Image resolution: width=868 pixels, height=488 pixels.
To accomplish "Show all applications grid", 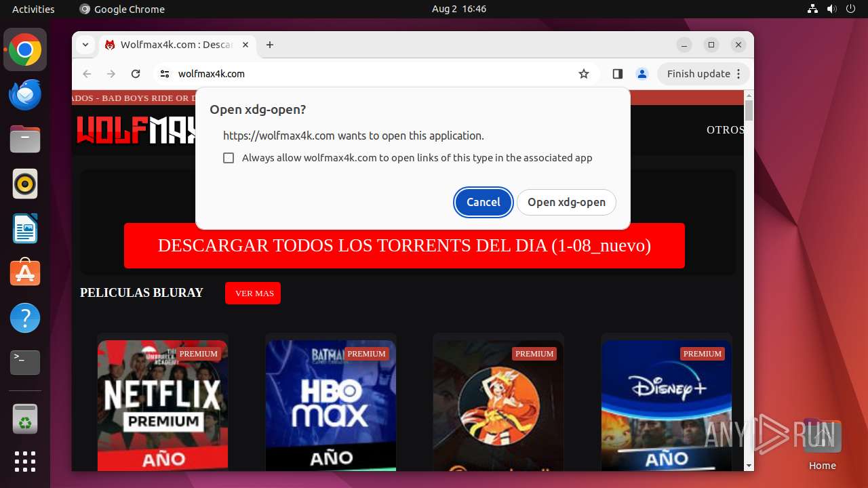I will pyautogui.click(x=25, y=462).
